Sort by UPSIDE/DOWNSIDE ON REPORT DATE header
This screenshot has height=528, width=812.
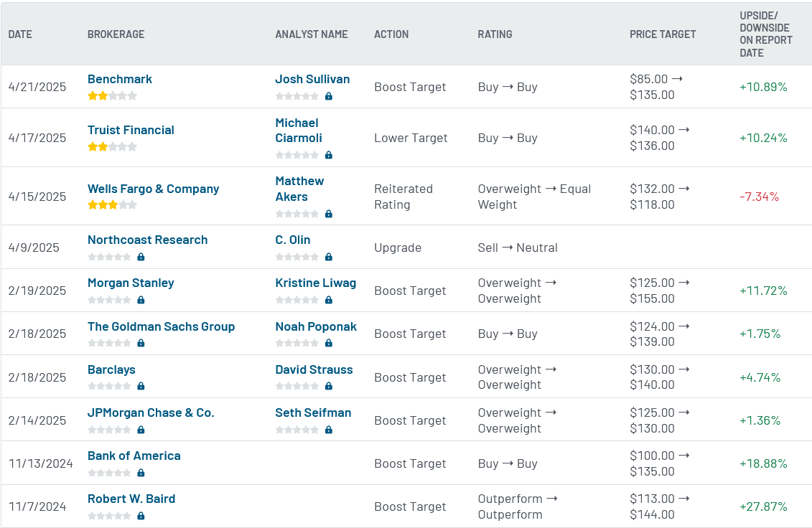(766, 34)
